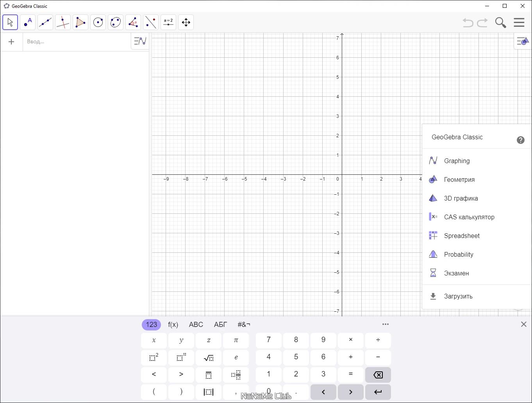This screenshot has width=532, height=403.
Task: Tap the 7 key
Action: coord(269,340)
